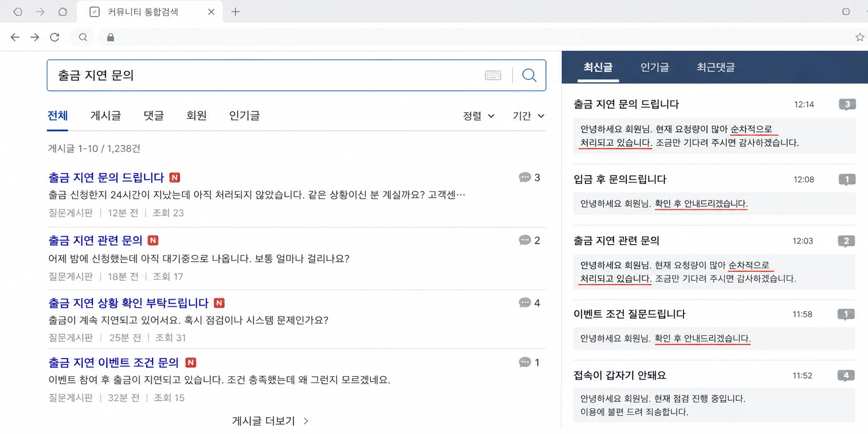
Task: Select the 게시글 search tab
Action: (105, 115)
